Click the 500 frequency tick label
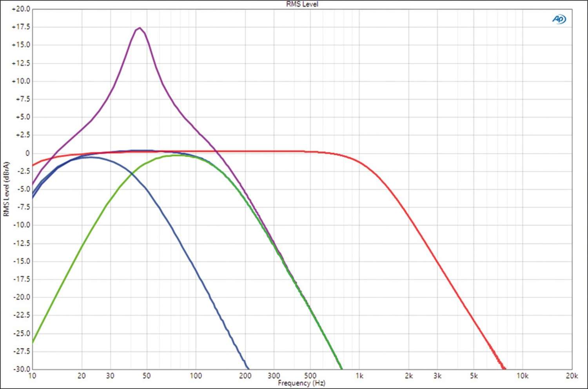 click(310, 376)
